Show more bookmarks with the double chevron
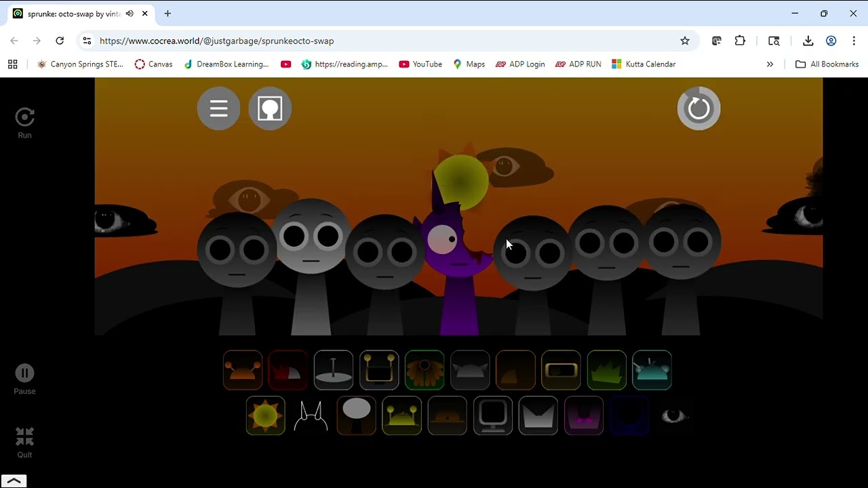Viewport: 868px width, 488px height. point(770,64)
